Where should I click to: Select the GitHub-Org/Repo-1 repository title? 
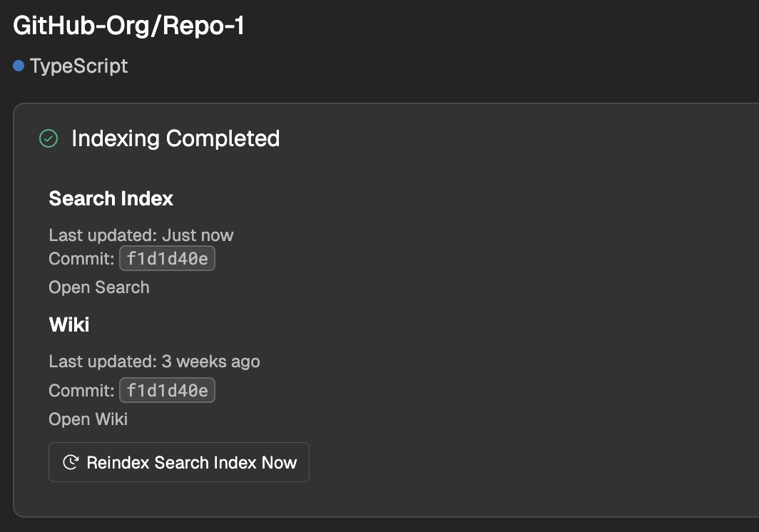point(128,25)
